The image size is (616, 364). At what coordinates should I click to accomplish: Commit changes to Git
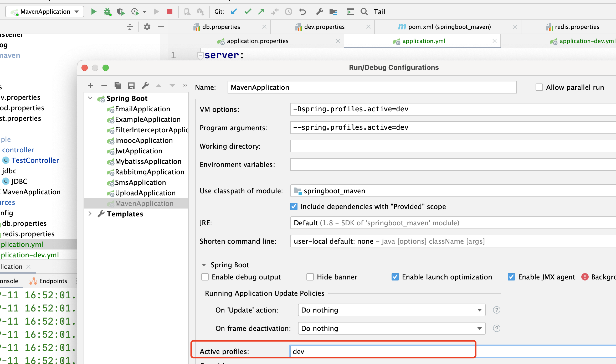pos(247,12)
